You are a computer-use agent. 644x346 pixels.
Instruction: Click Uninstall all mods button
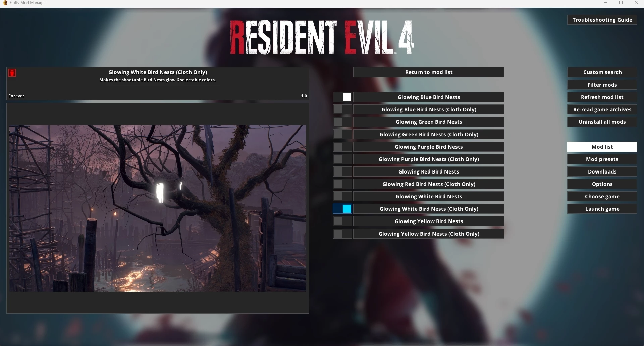coord(602,122)
